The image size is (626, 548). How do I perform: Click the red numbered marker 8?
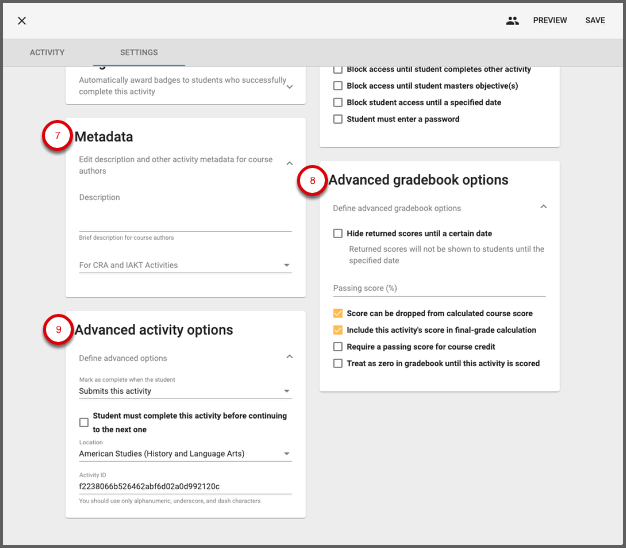coord(312,180)
